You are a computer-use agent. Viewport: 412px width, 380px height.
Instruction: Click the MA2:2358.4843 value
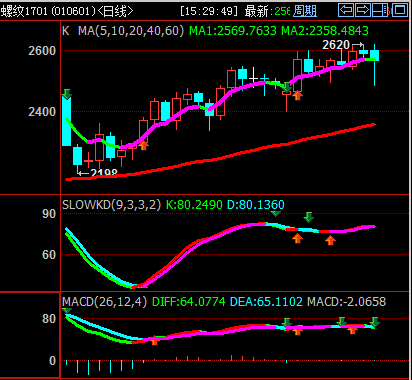click(325, 31)
